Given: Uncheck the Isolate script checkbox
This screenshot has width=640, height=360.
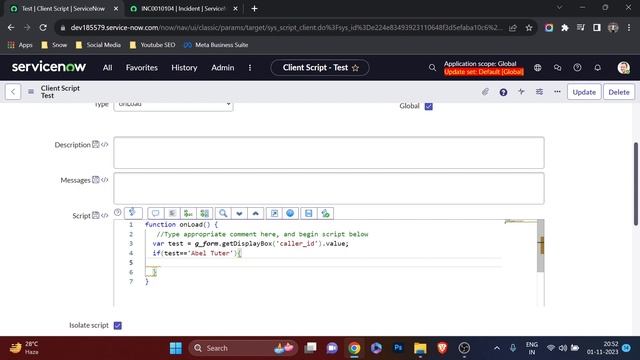Looking at the screenshot, I should point(118,325).
